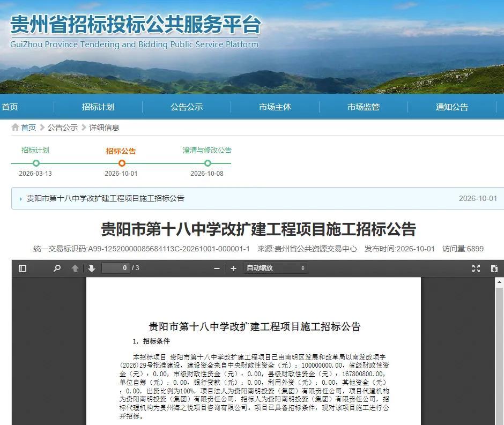The image size is (504, 425).
Task: Go to previous PDF page arrow
Action: pyautogui.click(x=75, y=268)
